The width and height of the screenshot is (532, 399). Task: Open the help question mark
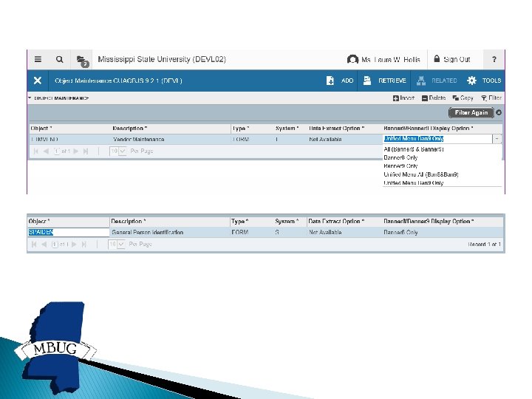tap(494, 59)
